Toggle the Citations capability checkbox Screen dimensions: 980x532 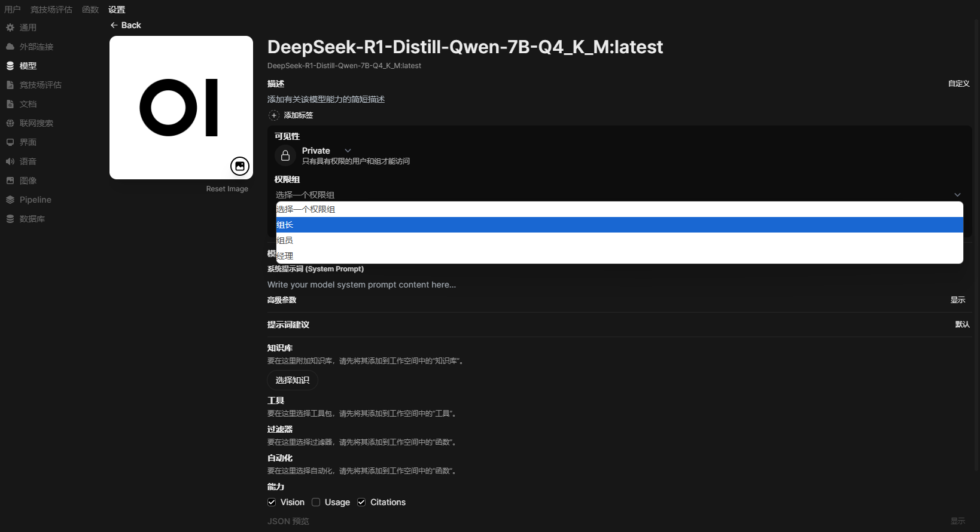(x=361, y=502)
